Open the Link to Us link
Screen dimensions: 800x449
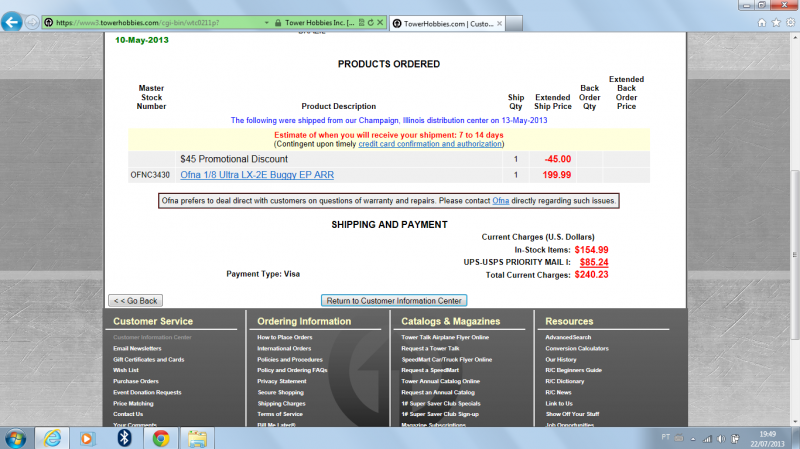tap(559, 404)
